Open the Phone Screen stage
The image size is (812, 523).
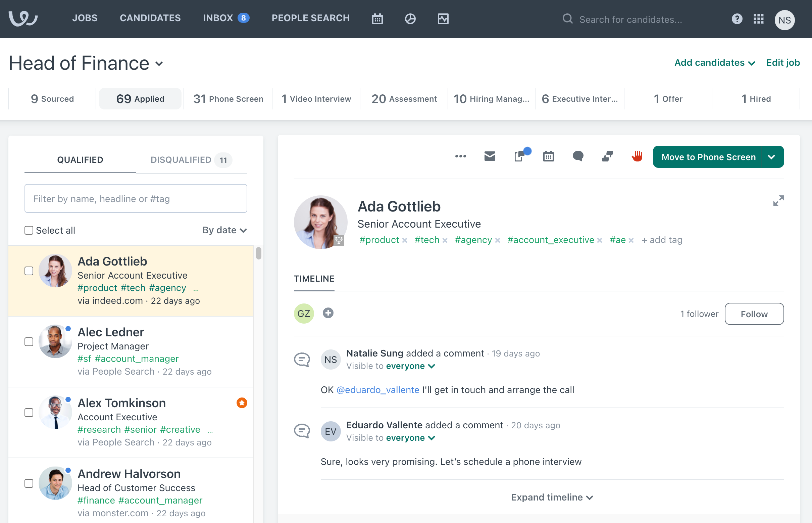click(x=228, y=99)
